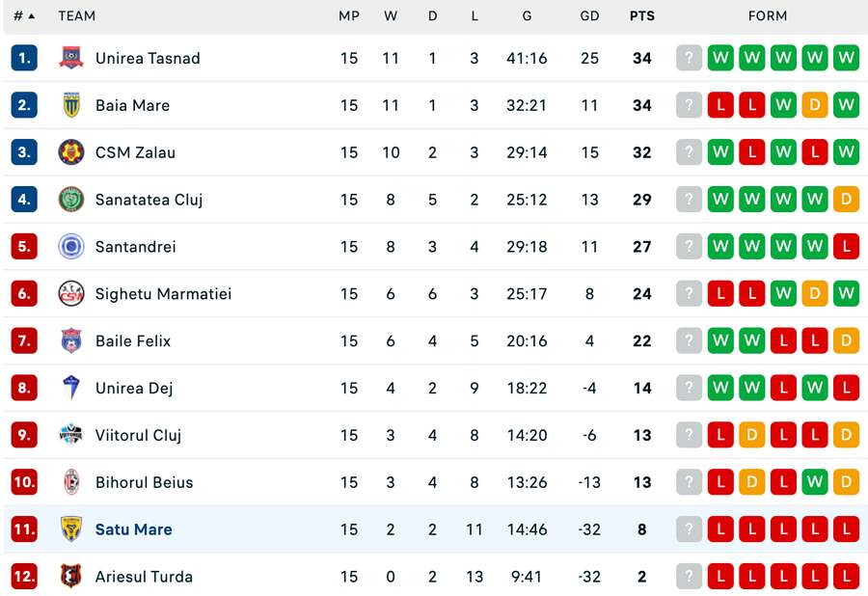
Task: Click the Baia Mare team logo
Action: 69,105
